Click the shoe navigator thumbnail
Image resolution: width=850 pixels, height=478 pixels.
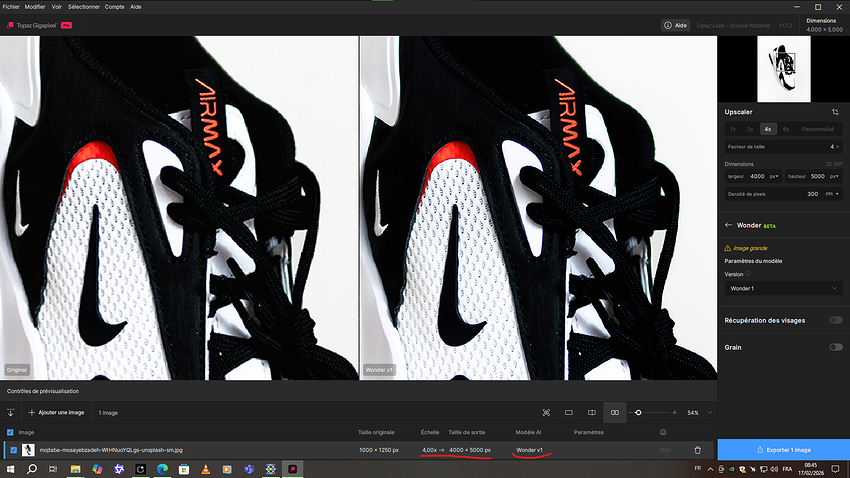click(784, 69)
